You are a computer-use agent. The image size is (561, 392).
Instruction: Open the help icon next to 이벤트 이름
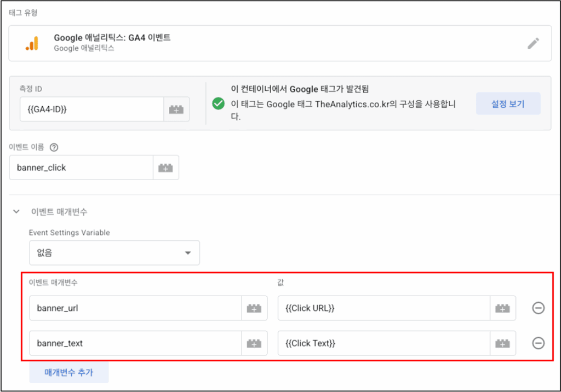54,147
